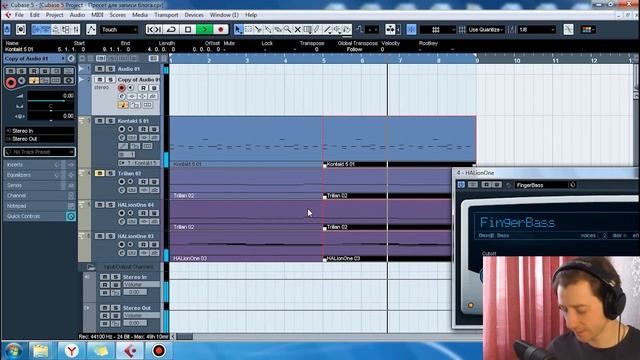Click the Snap to Zero Crossing icon
The height and width of the screenshot is (360, 640).
coord(568,29)
